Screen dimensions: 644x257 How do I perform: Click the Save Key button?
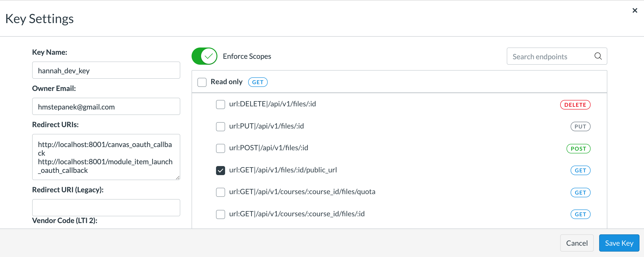click(x=619, y=243)
